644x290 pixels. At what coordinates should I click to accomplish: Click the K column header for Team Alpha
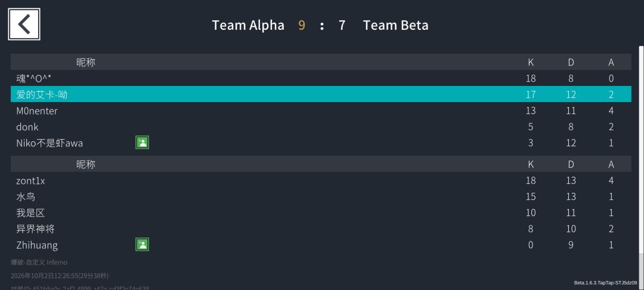pos(531,62)
